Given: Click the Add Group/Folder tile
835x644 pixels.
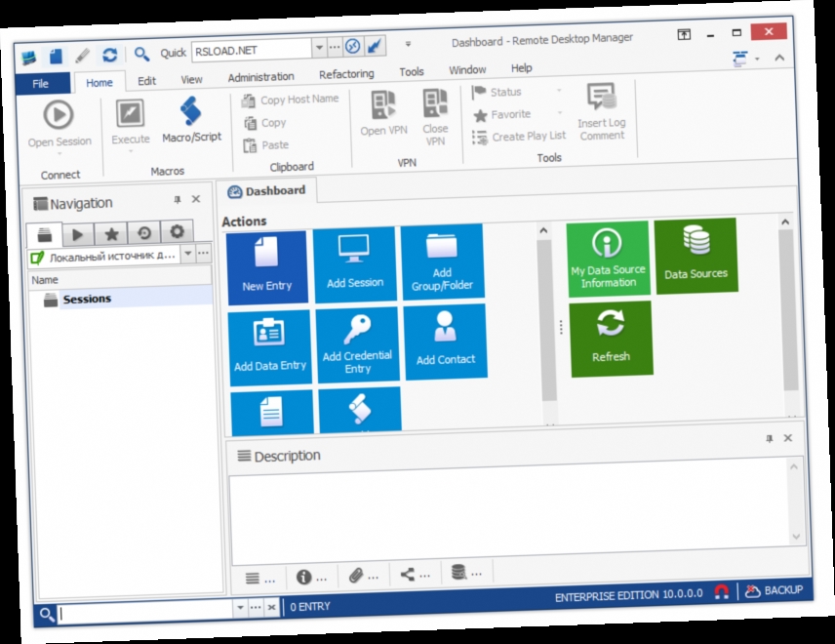Looking at the screenshot, I should tap(443, 262).
